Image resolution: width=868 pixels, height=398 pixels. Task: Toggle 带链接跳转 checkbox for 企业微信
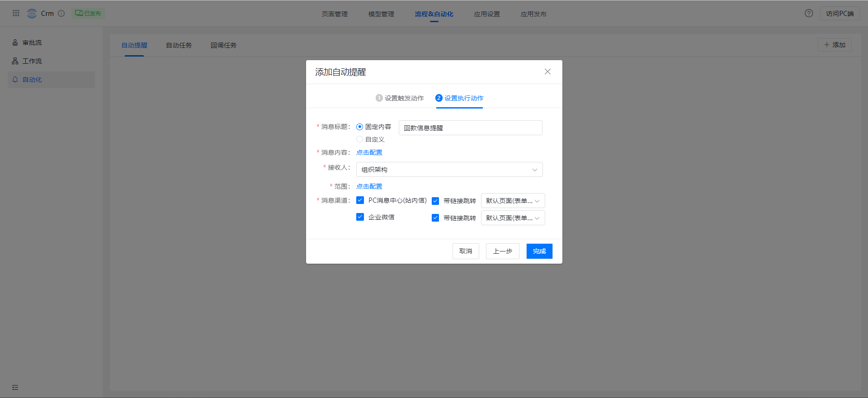pos(435,218)
